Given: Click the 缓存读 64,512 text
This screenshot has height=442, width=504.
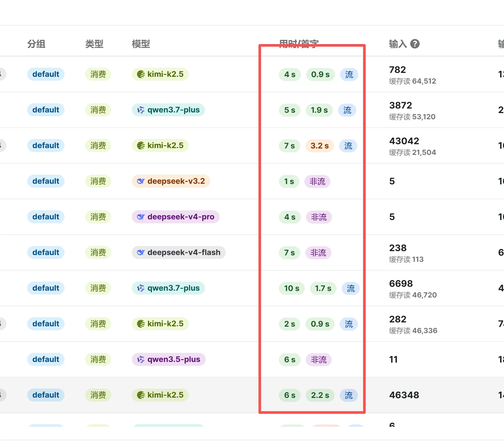Looking at the screenshot, I should pyautogui.click(x=413, y=81).
